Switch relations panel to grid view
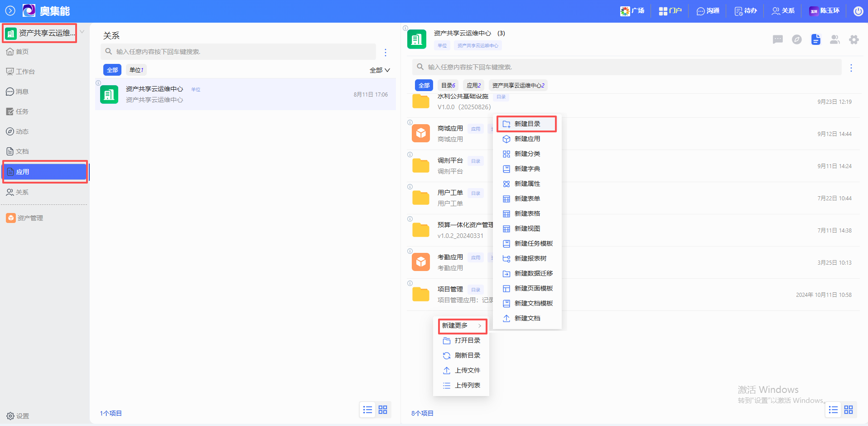The image size is (868, 426). click(x=383, y=410)
